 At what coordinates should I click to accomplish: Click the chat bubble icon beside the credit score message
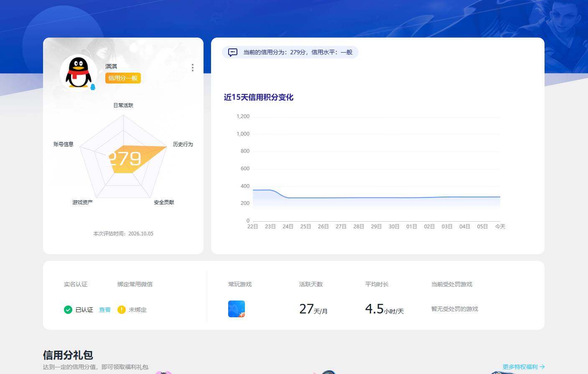pyautogui.click(x=233, y=52)
